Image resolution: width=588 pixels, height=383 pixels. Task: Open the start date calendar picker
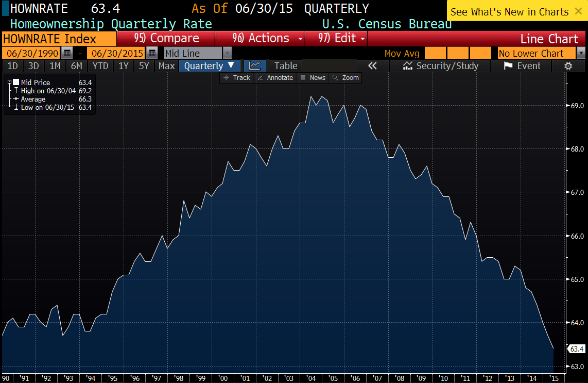67,53
